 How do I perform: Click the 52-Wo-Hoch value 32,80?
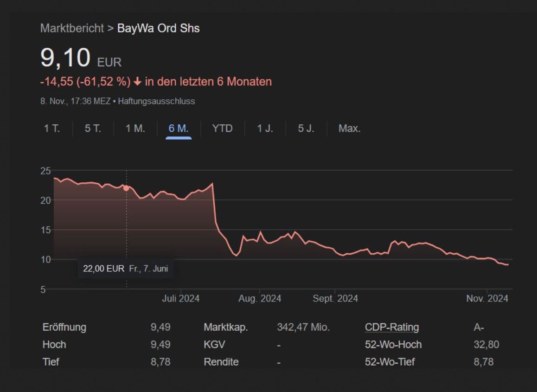pos(486,345)
